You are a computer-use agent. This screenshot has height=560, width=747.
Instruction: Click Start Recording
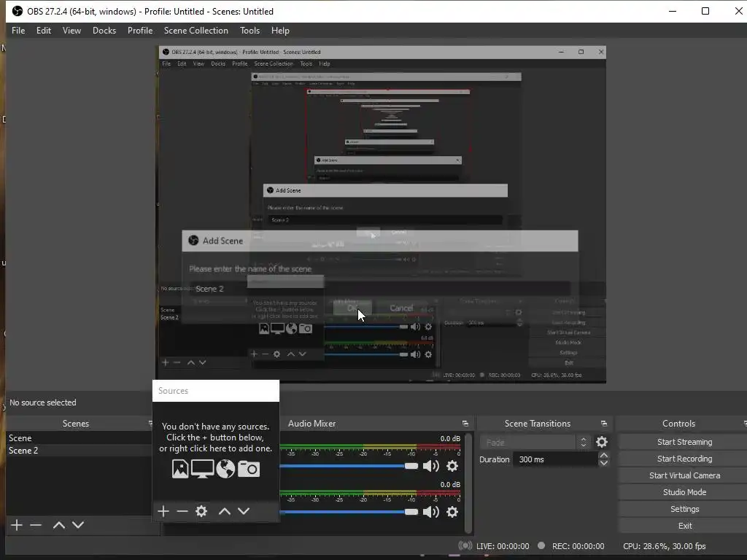click(684, 459)
